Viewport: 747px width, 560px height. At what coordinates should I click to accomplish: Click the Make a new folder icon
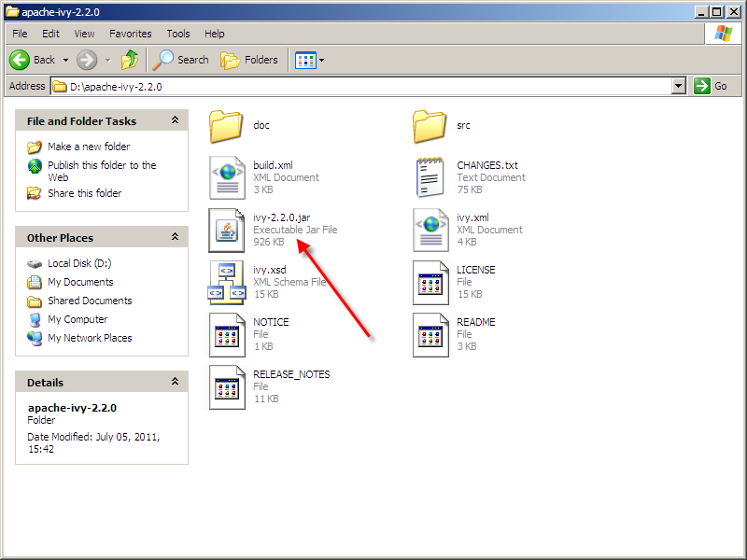(x=35, y=147)
